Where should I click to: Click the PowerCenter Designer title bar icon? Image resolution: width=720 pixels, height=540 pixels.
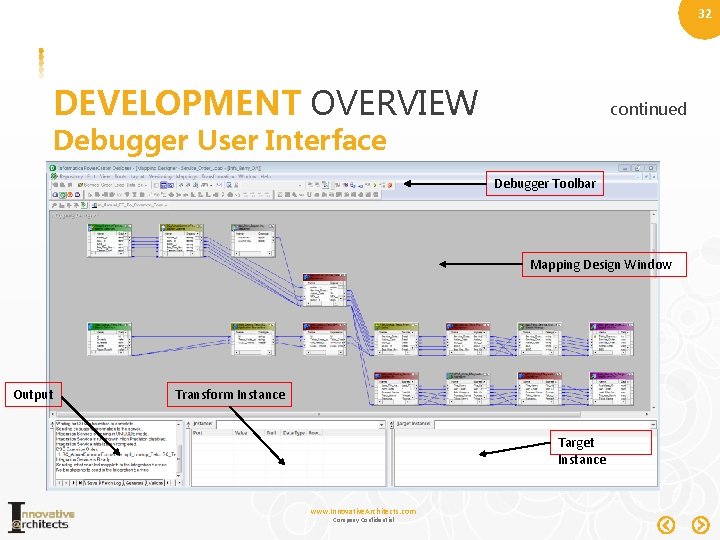[x=53, y=168]
